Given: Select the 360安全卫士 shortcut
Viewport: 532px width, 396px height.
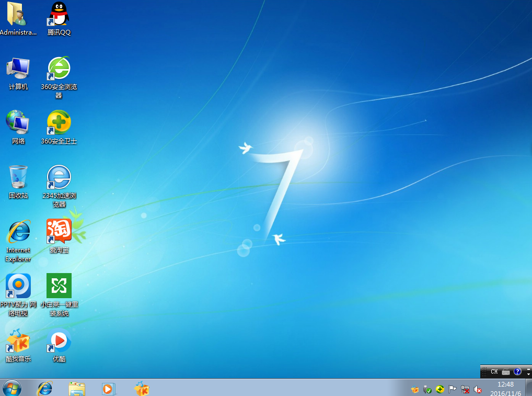Looking at the screenshot, I should pos(59,128).
